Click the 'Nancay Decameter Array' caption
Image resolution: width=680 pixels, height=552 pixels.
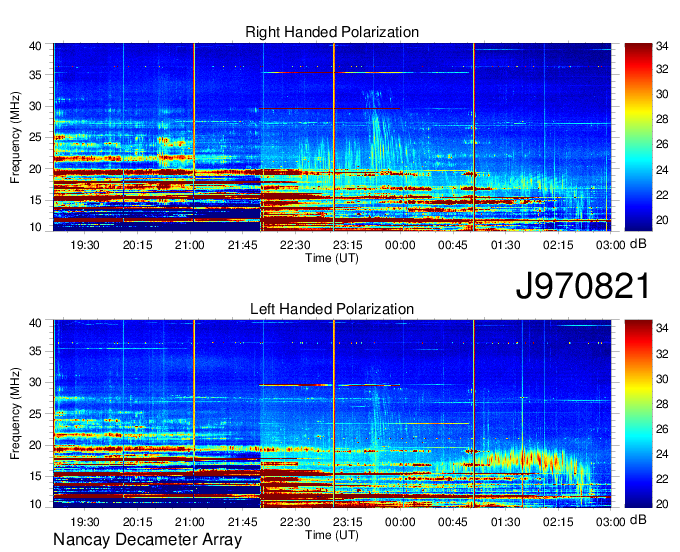point(147,540)
